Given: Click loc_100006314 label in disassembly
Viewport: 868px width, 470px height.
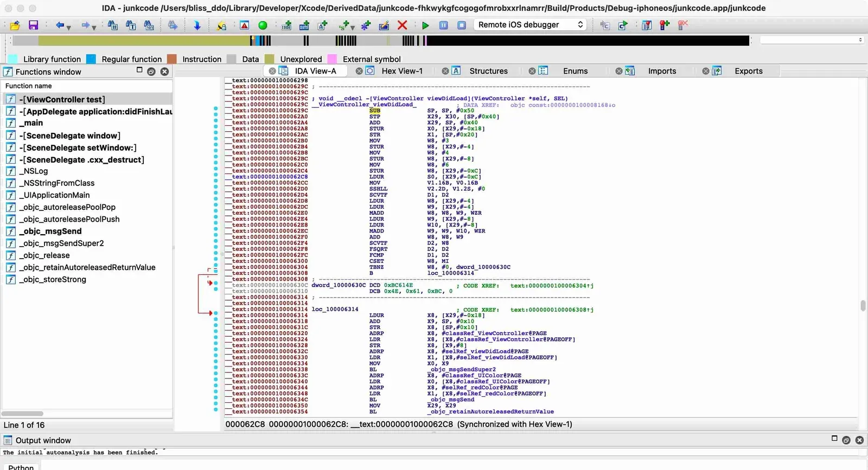Looking at the screenshot, I should coord(335,310).
